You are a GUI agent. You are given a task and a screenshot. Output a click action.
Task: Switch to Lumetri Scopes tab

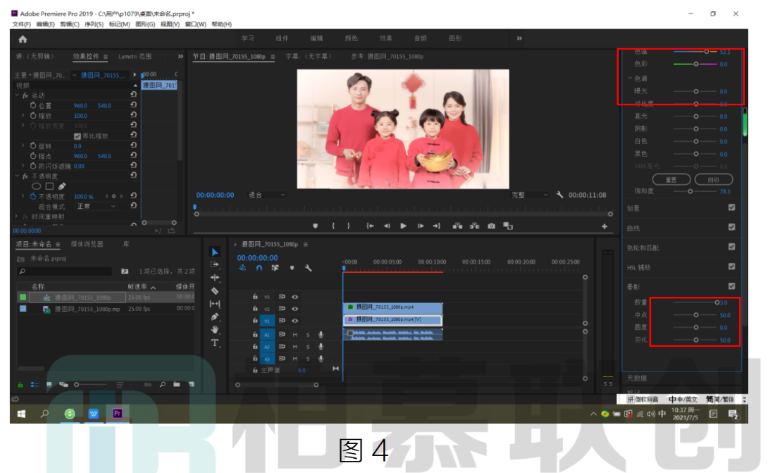[135, 56]
